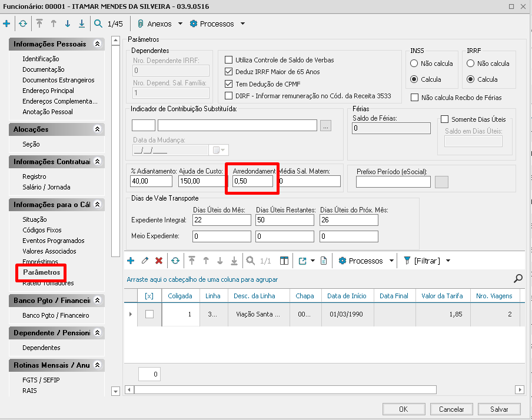Select IRRF Não calcula radio
532x420 pixels.
pyautogui.click(x=470, y=64)
